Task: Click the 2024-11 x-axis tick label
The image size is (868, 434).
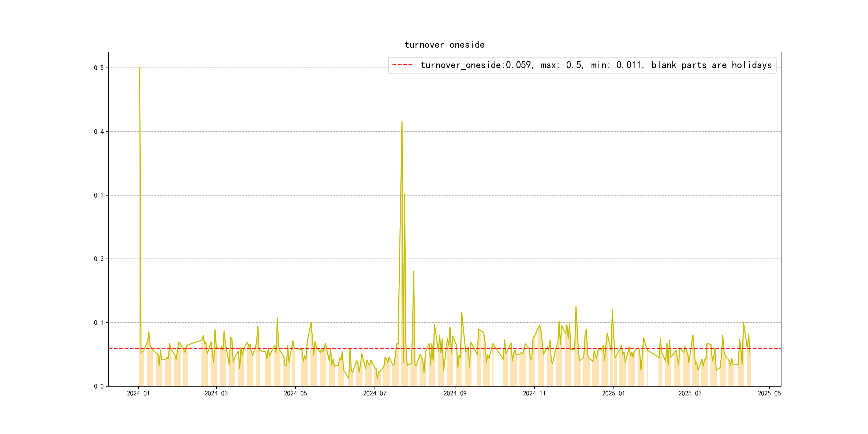Action: 534,394
